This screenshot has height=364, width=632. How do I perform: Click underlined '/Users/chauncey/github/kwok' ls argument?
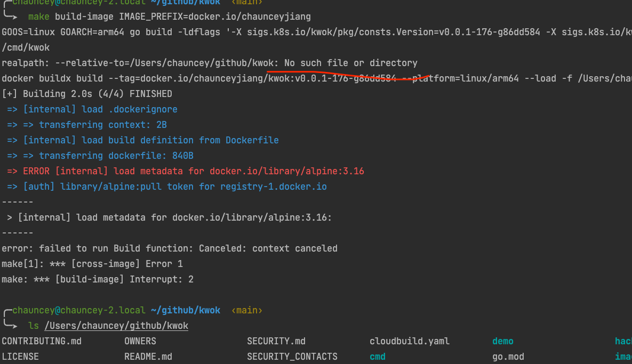point(116,326)
